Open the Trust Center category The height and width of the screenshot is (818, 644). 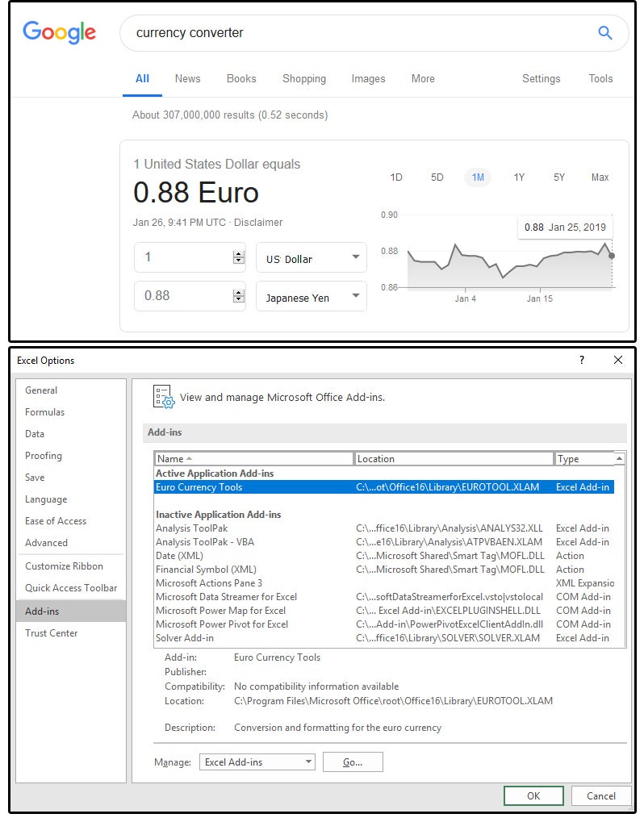(70, 632)
